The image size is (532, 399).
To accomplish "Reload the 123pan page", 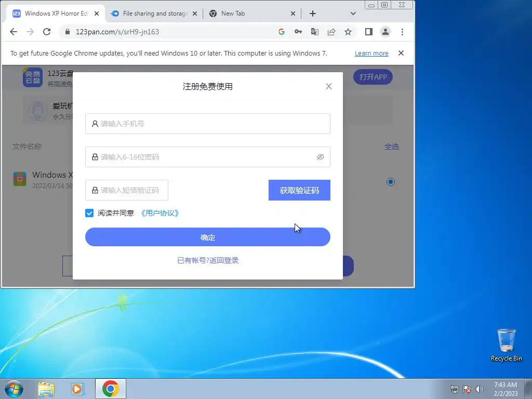I will point(47,32).
